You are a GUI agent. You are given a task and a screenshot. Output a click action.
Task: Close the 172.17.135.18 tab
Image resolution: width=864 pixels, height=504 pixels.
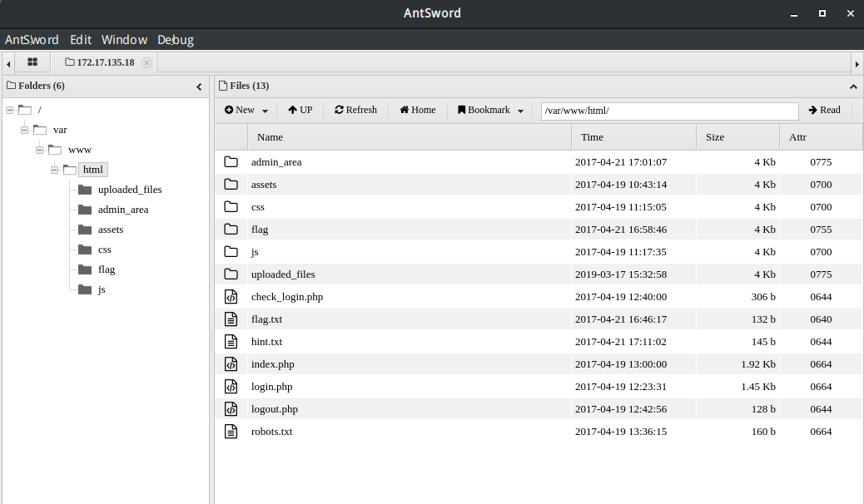point(146,63)
